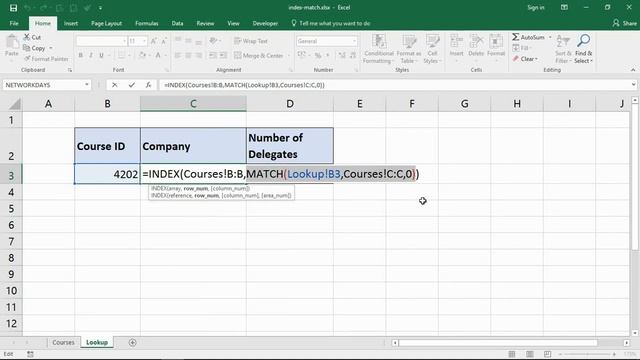Viewport: 640px width, 360px height.
Task: Select Format Painter
Action: (x=46, y=59)
